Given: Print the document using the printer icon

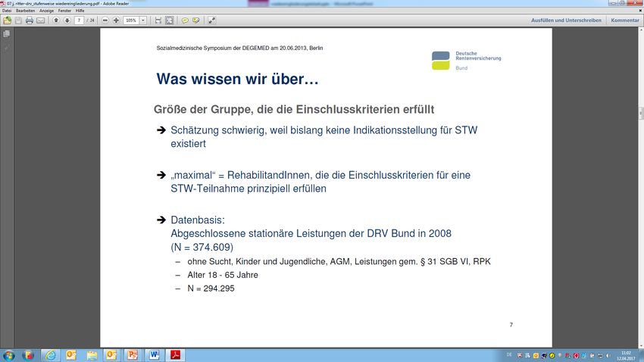Looking at the screenshot, I should pyautogui.click(x=29, y=20).
